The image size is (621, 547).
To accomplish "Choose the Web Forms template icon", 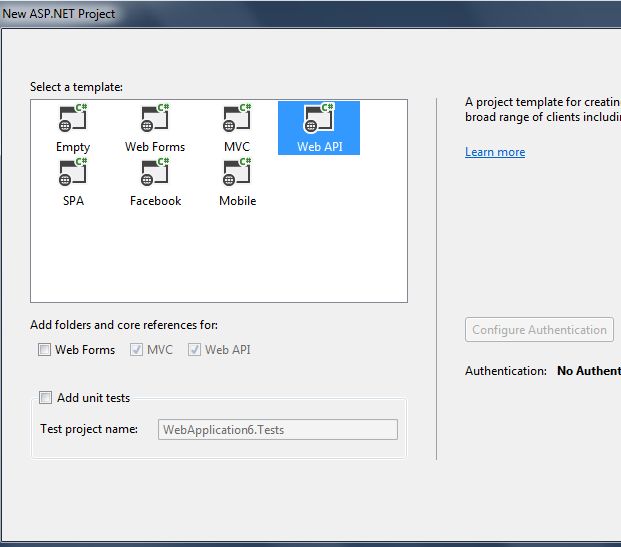I will (x=155, y=118).
